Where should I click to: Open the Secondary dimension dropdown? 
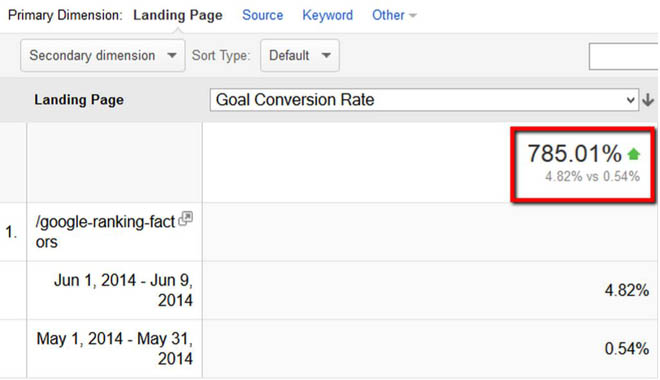pyautogui.click(x=103, y=56)
